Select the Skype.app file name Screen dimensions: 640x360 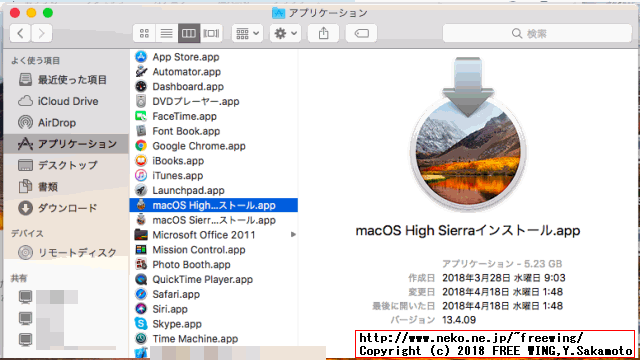tap(177, 324)
